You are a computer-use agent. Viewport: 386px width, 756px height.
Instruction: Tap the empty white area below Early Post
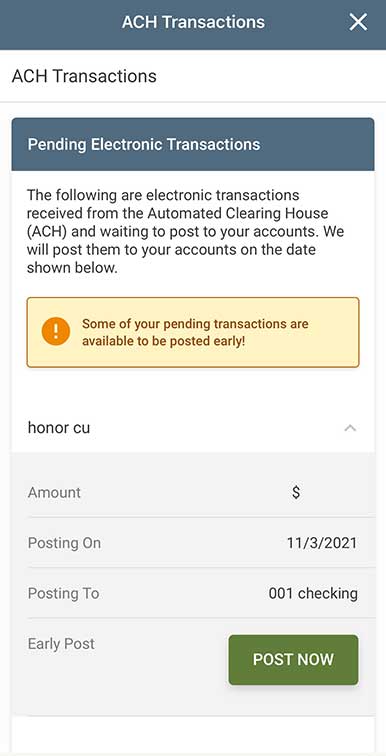pyautogui.click(x=193, y=735)
